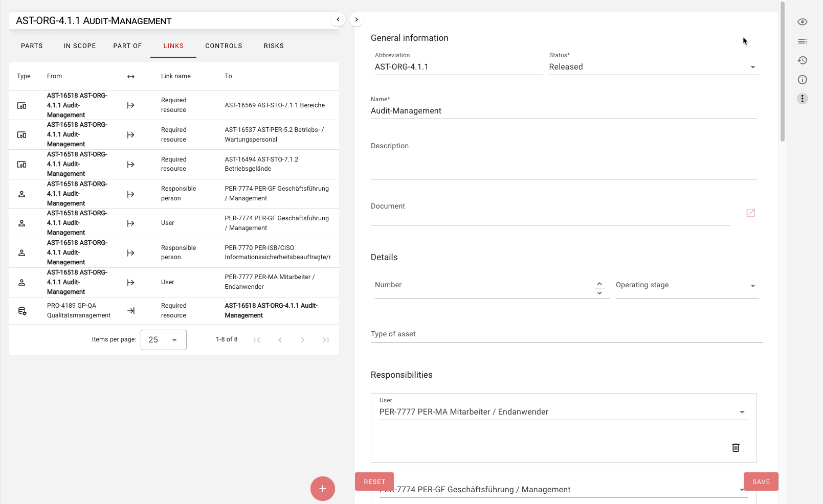Click the Name field Audit-Management

pyautogui.click(x=564, y=111)
